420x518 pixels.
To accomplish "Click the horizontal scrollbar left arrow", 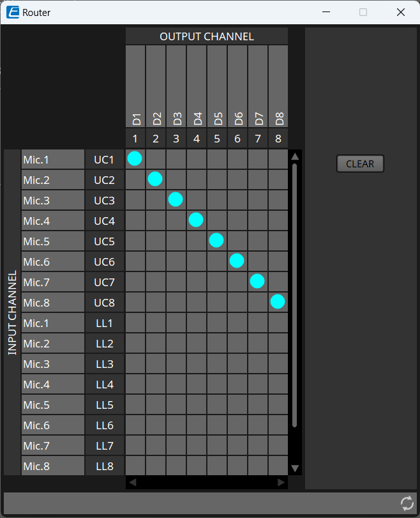I will (133, 483).
